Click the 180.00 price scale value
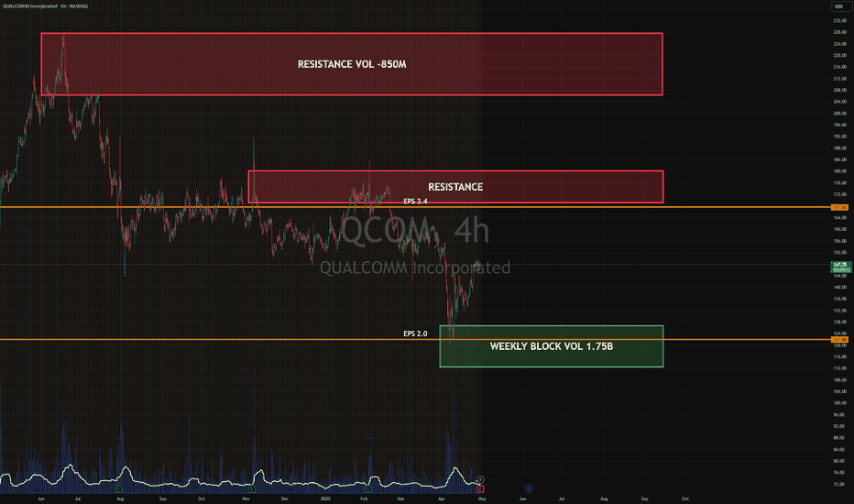Image resolution: width=854 pixels, height=504 pixels. [839, 171]
